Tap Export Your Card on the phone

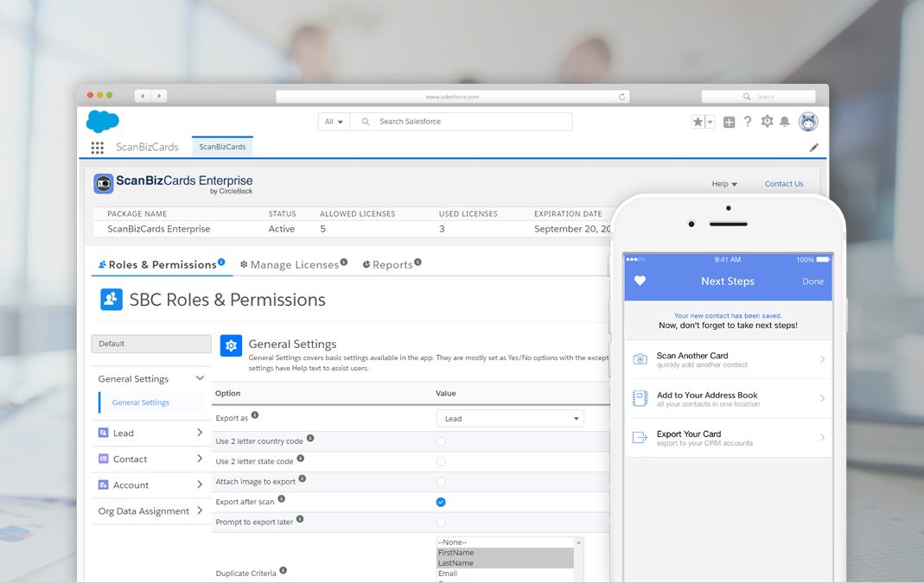point(729,438)
